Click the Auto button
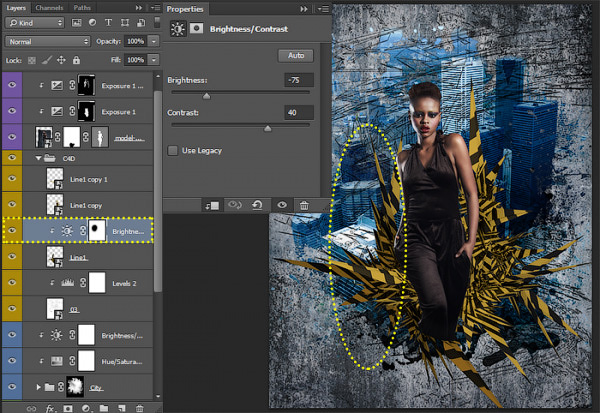The width and height of the screenshot is (600, 413). pyautogui.click(x=296, y=56)
